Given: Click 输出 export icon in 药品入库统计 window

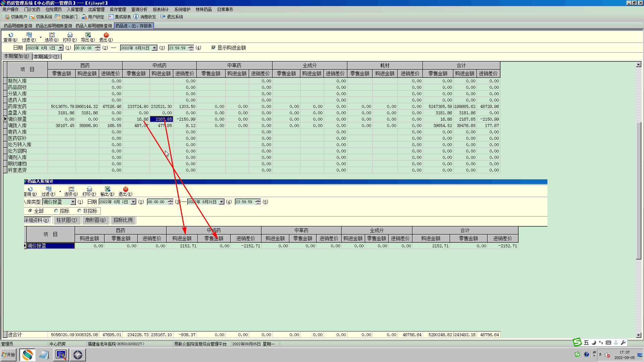Looking at the screenshot, I should click(x=107, y=189).
